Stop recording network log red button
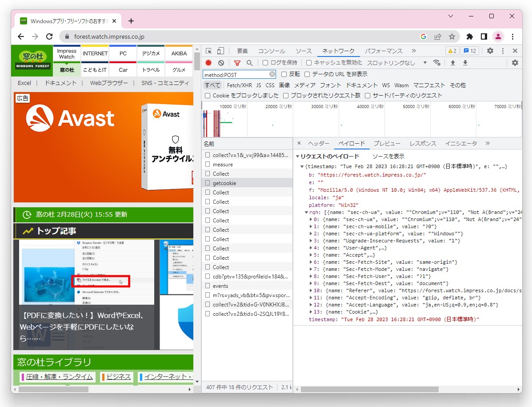 coord(208,63)
